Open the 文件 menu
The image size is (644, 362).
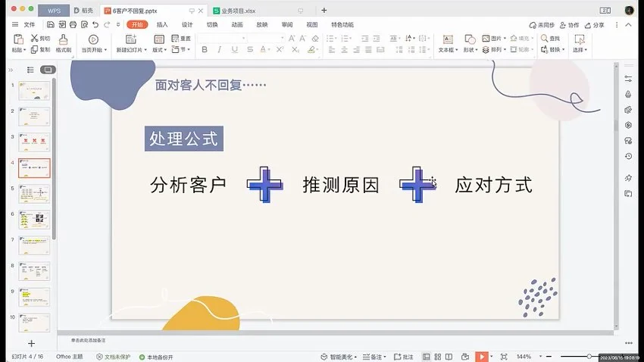29,25
